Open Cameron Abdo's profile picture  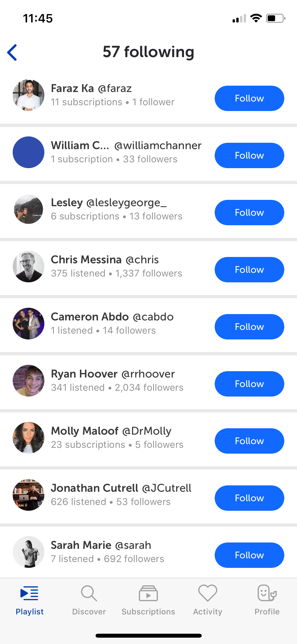pos(29,324)
